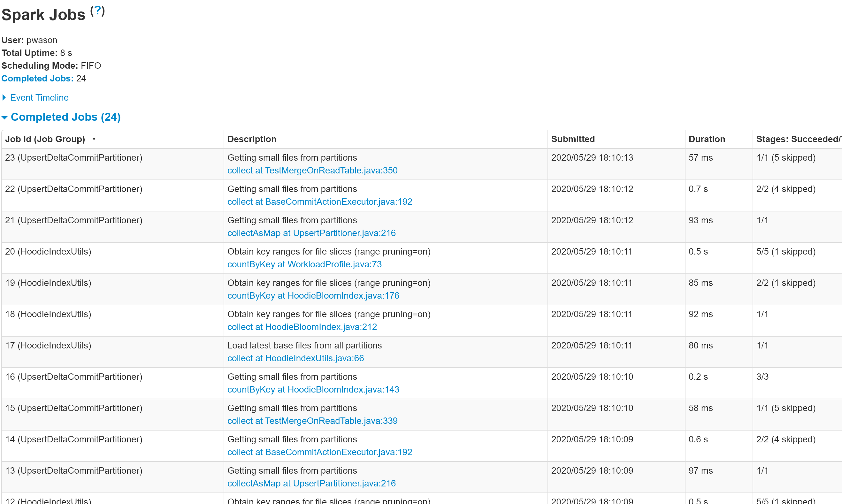Sort table by Submitted column header
842x504 pixels.
click(573, 139)
